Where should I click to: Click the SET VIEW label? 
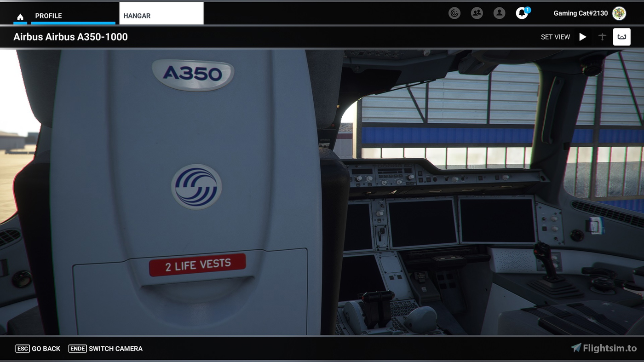click(555, 36)
